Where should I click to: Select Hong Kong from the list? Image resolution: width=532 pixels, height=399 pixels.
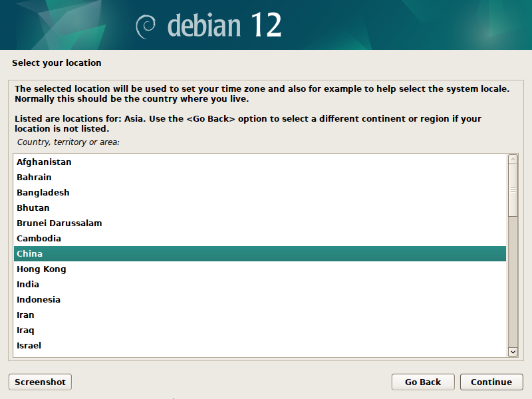tap(41, 269)
